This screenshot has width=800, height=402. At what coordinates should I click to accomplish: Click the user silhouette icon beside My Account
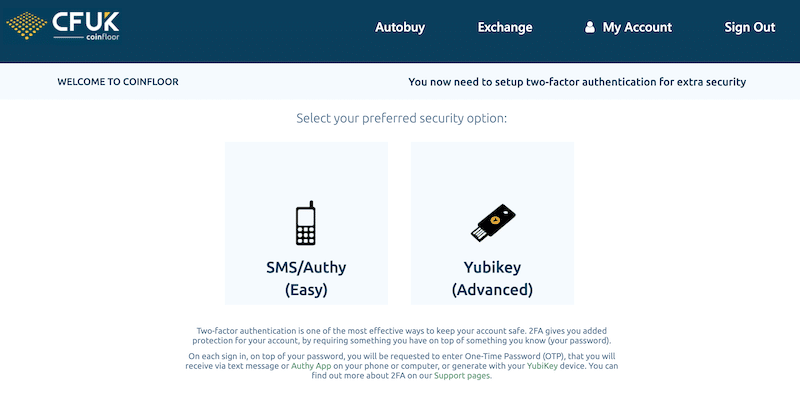pos(589,27)
